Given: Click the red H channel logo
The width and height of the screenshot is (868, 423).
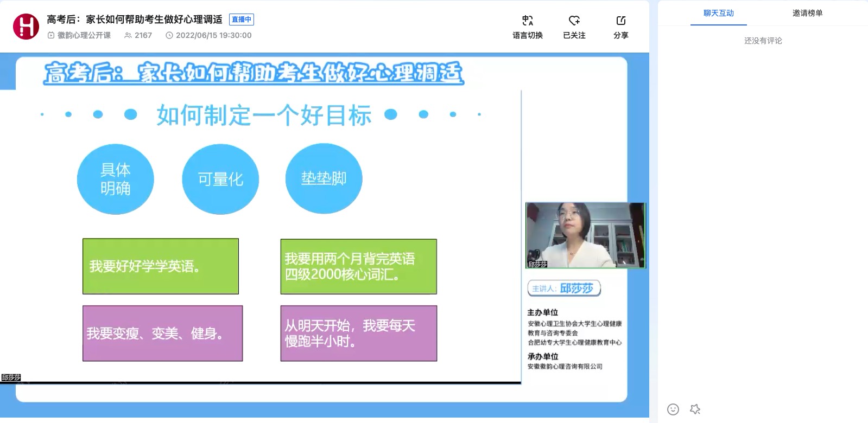Looking at the screenshot, I should pyautogui.click(x=26, y=27).
